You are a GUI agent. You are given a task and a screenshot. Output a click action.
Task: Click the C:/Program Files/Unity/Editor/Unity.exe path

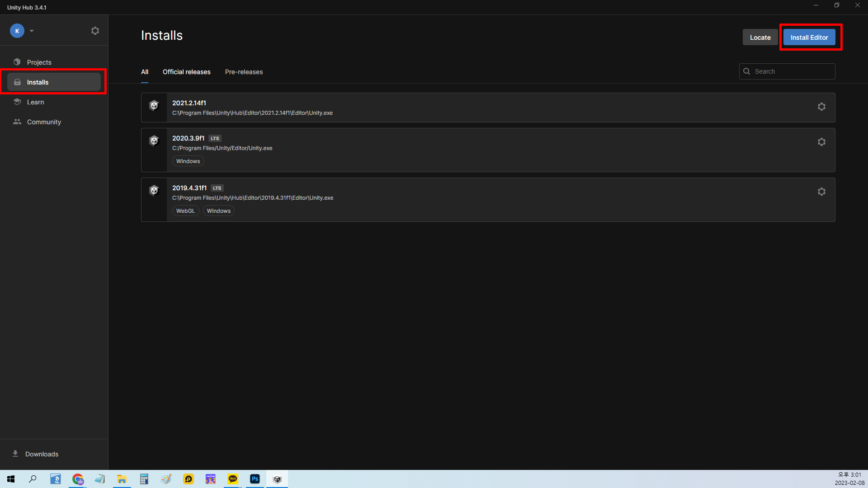pos(222,148)
